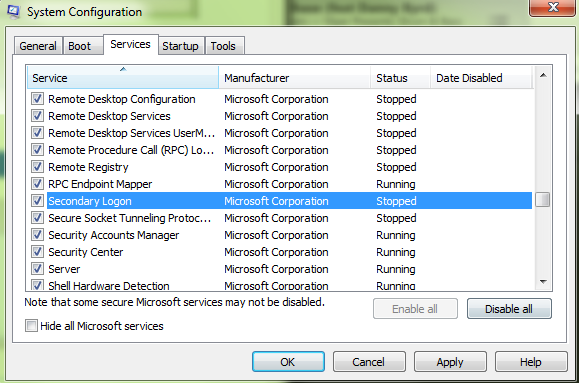Disable the Remote Registry service checkbox
This screenshot has height=383, width=579.
click(37, 167)
